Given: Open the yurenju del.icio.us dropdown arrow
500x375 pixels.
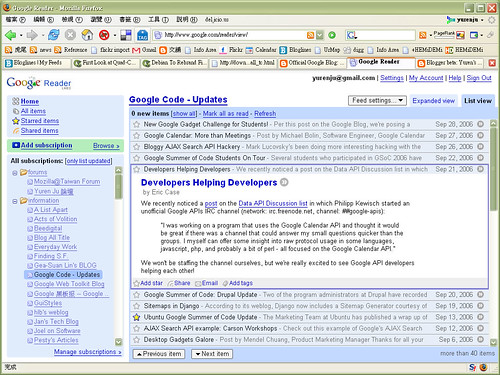Looking at the screenshot, I should (482, 20).
